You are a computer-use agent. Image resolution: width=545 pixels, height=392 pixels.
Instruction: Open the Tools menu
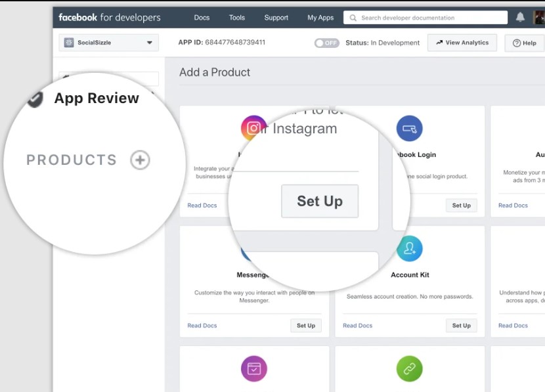(237, 18)
